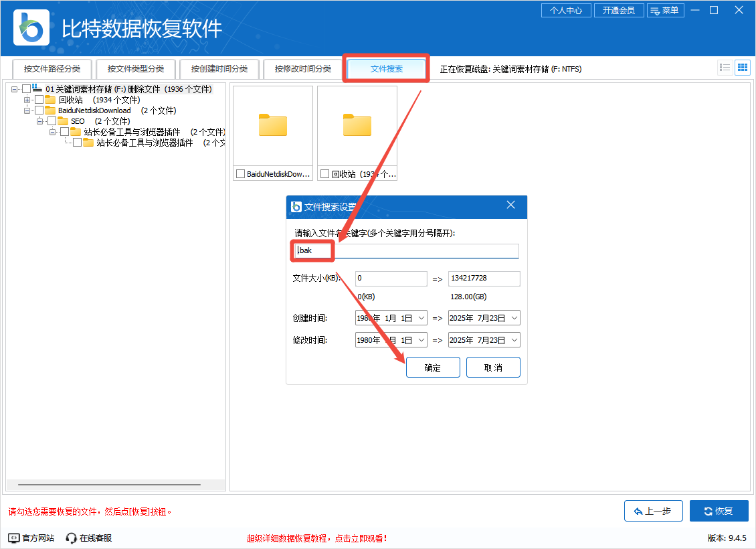Click the 回收站 folder icon in tree
The image size is (756, 549).
tap(50, 100)
